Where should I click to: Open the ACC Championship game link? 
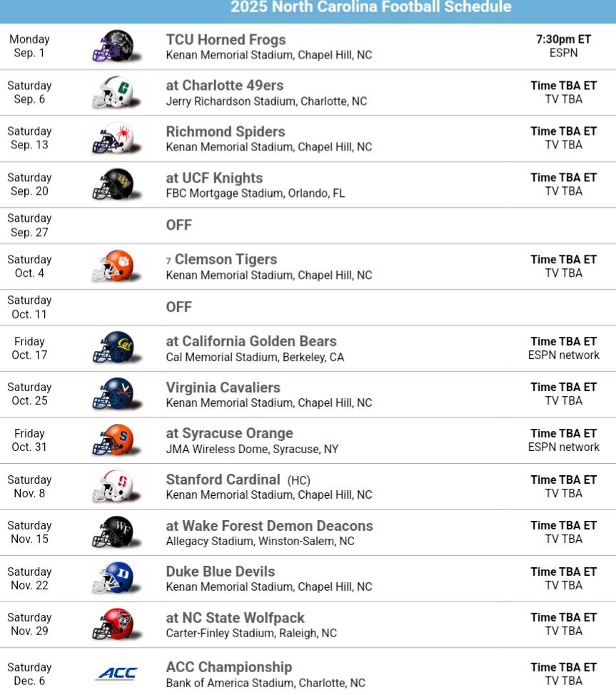[228, 667]
